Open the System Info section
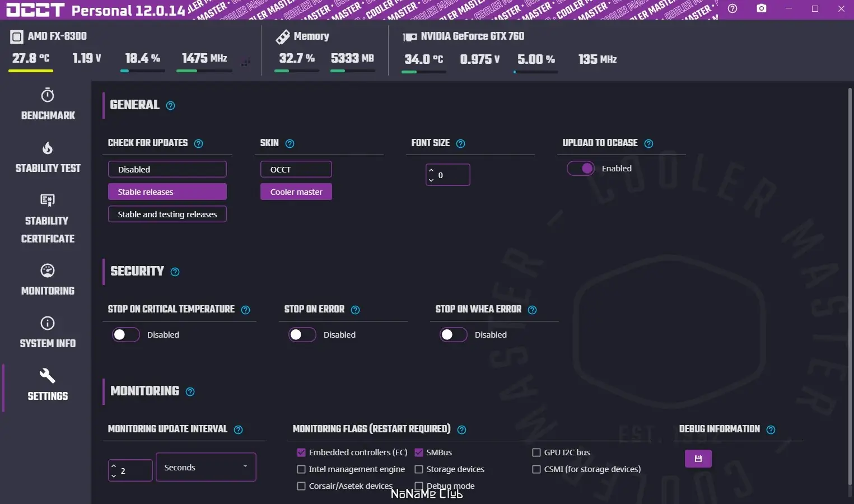854x504 pixels. (x=48, y=332)
